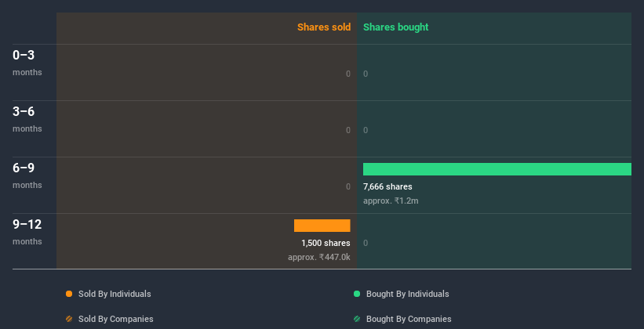The image size is (644, 329).
Task: Select the orange 1,500 shares sold bar
Action: (x=322, y=226)
